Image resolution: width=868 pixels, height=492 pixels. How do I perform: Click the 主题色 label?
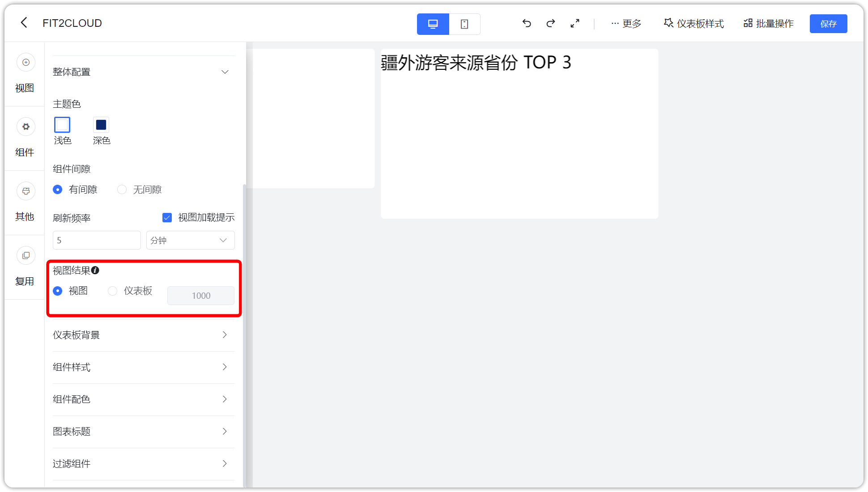67,104
